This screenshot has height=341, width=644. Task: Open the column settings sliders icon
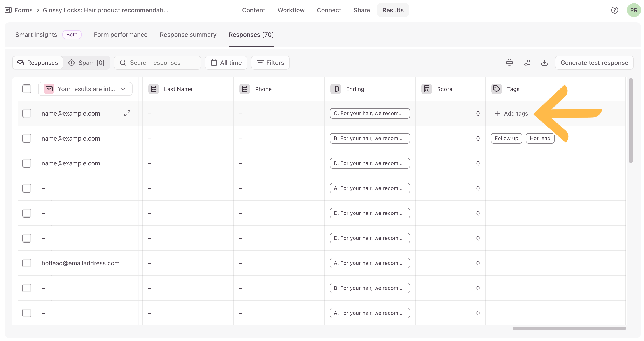pos(527,63)
